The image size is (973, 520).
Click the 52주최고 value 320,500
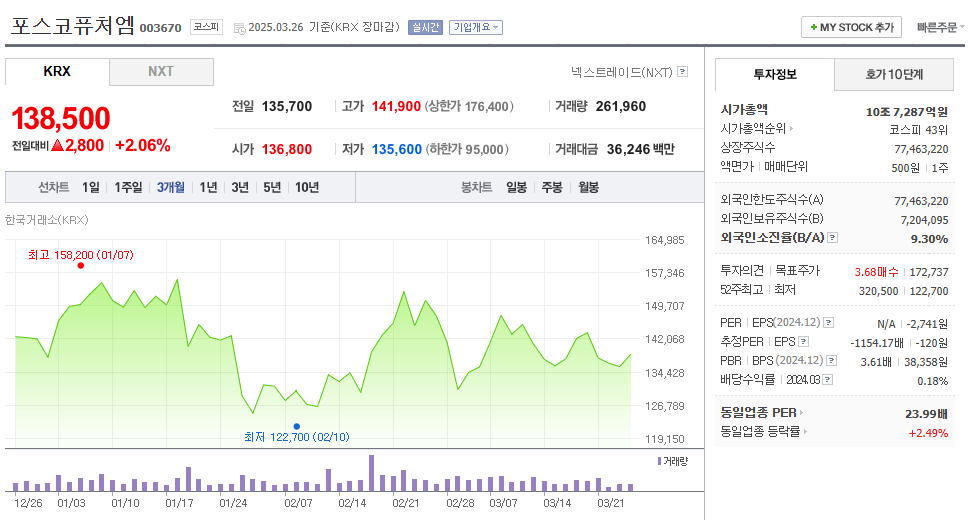[x=878, y=291]
